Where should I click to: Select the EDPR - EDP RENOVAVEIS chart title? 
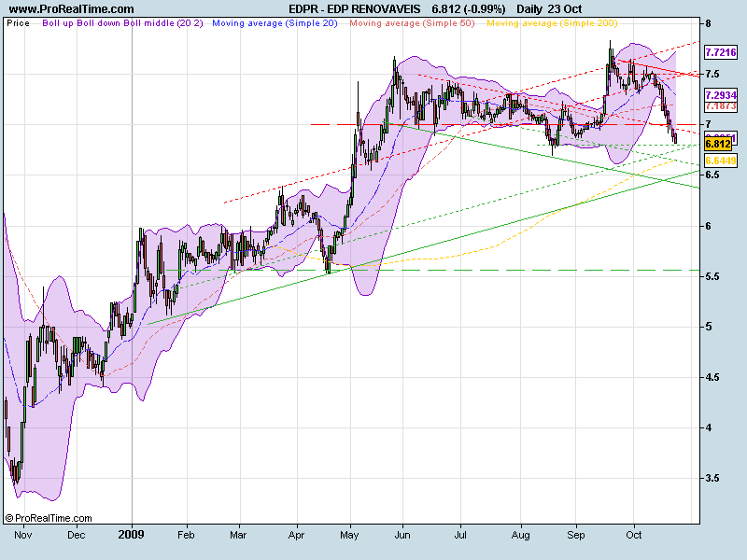[355, 9]
